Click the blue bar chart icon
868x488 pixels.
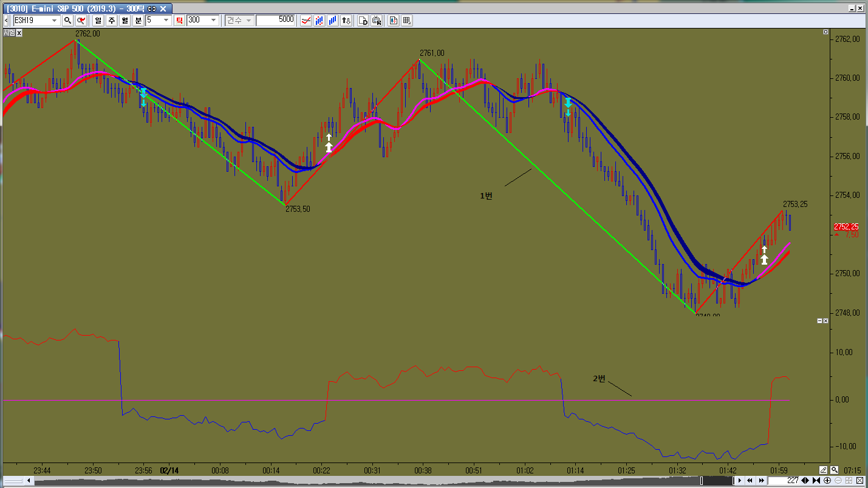tap(333, 20)
